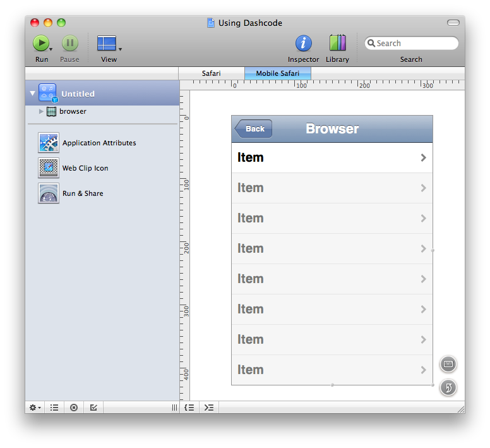The image size is (490, 448).
Task: Click the Web Clip Icon label
Action: point(85,168)
